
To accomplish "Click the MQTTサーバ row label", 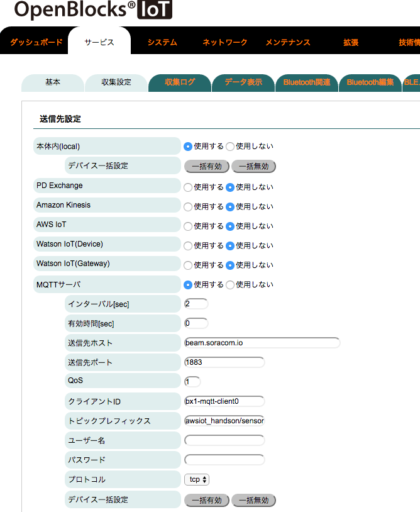I will 107,284.
